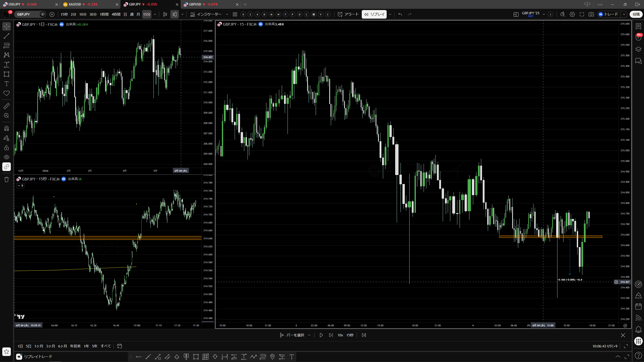Image resolution: width=644 pixels, height=362 pixels.
Task: Click the GBPJPY symbol search field
Action: coord(28,14)
